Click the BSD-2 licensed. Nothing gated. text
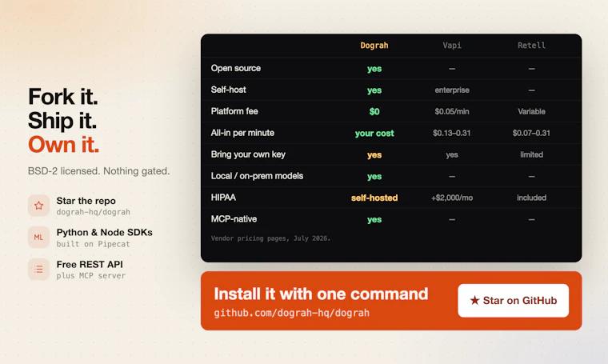Viewport: 608px width, 364px height. 99,171
